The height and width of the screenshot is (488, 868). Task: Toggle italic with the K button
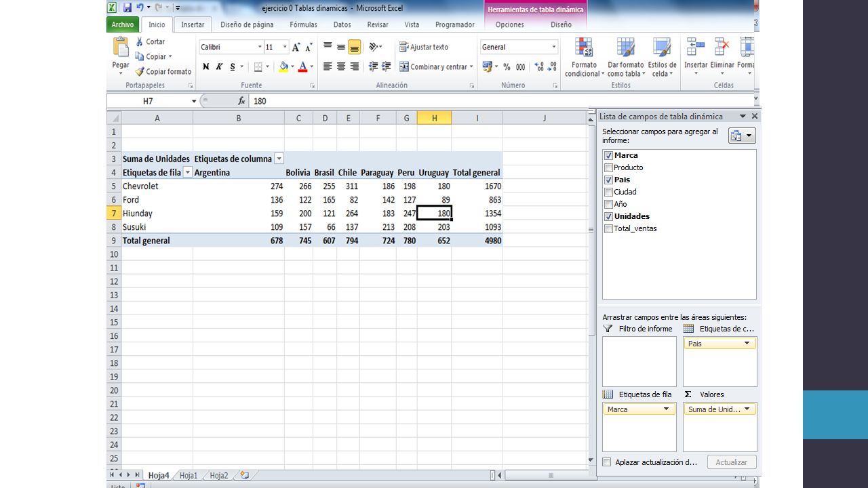point(219,66)
